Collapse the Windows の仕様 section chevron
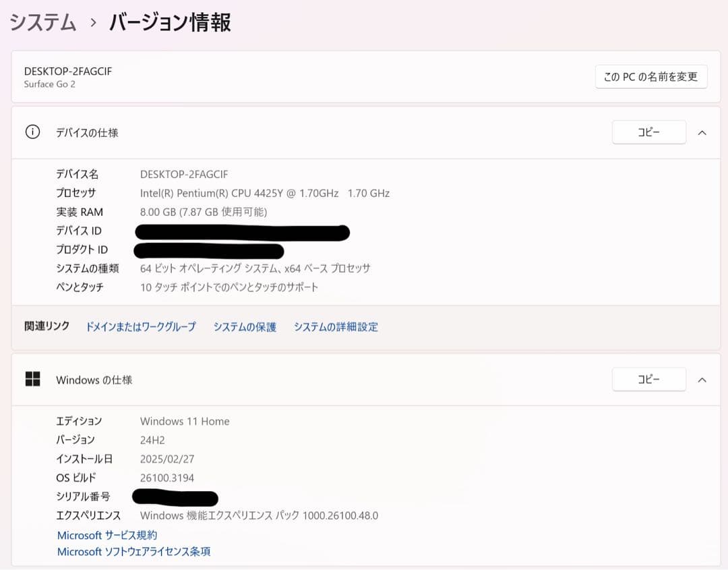Image resolution: width=728 pixels, height=570 pixels. pos(702,379)
